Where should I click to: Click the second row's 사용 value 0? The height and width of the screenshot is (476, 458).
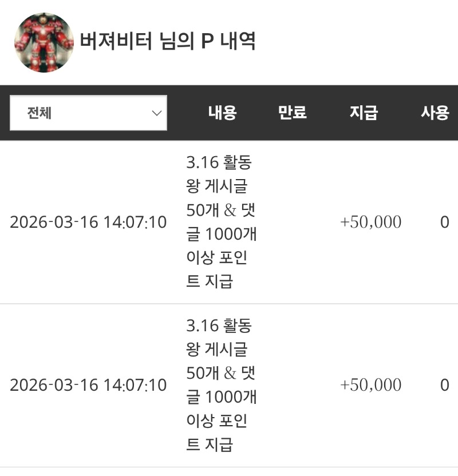[x=444, y=385]
